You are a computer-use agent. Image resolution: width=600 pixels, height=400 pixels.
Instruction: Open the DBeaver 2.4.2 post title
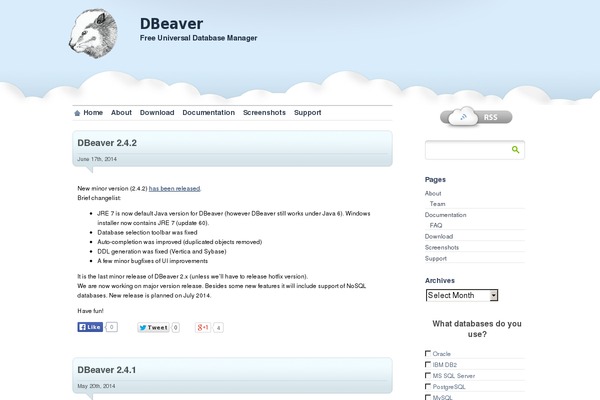tap(107, 143)
